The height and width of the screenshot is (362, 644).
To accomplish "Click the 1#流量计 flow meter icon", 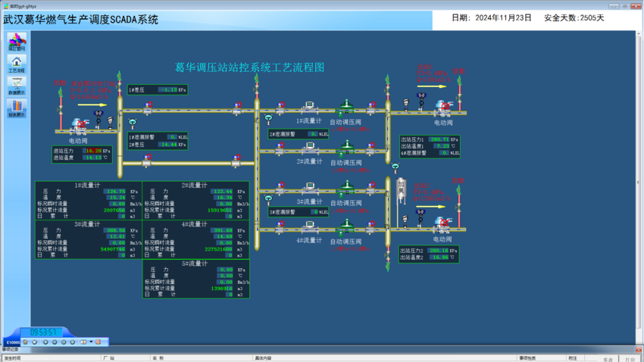I will [309, 107].
